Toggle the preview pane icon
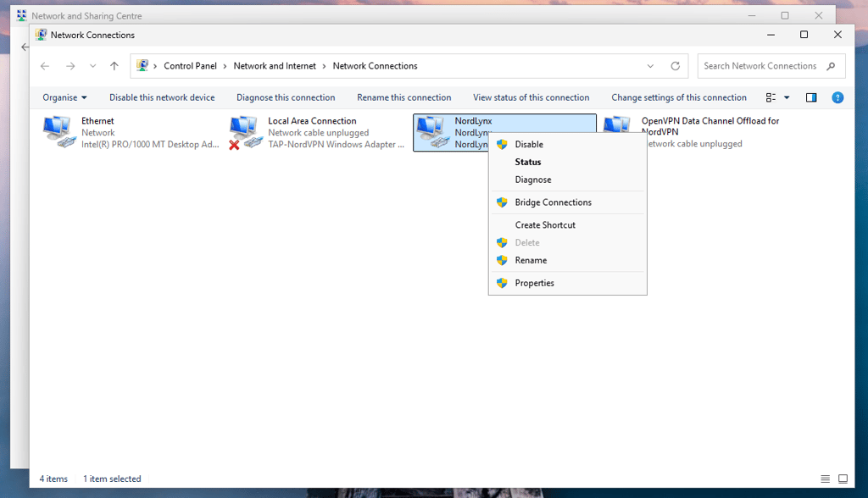 [811, 97]
